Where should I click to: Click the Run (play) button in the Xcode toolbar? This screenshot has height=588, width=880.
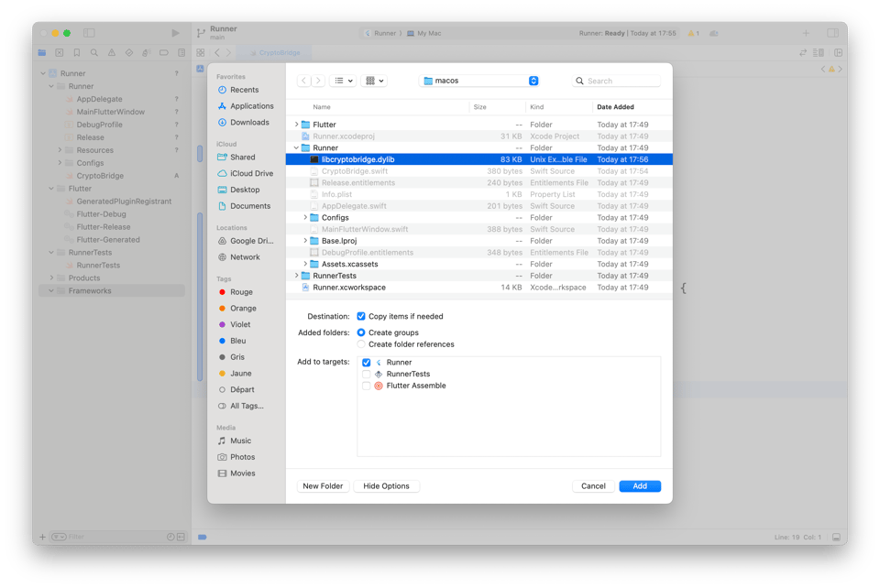(176, 33)
